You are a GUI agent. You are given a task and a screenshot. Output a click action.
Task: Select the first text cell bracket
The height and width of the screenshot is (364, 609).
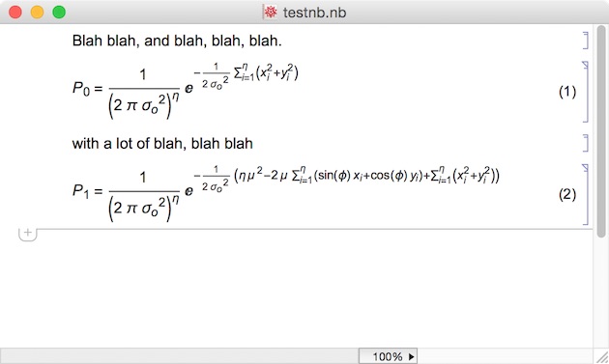tap(586, 41)
